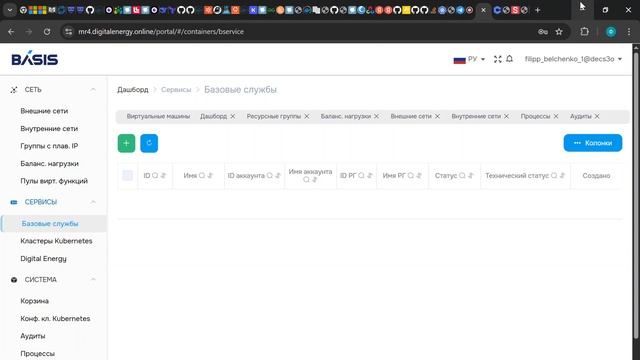Open the Колонки columns selector

(x=593, y=143)
